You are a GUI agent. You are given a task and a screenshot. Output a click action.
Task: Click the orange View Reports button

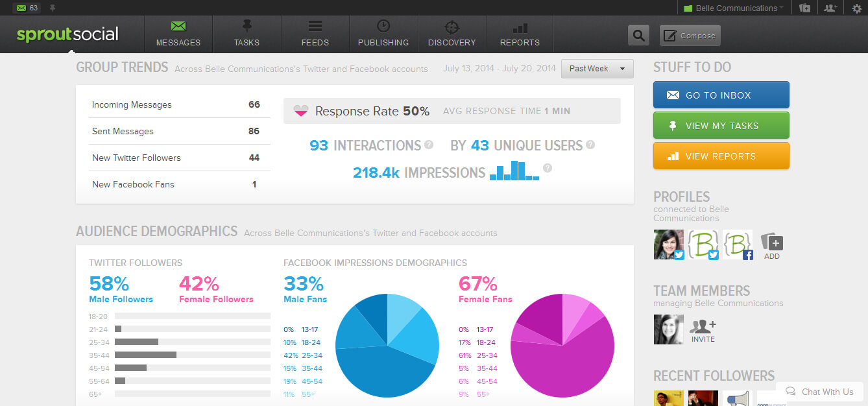[721, 156]
